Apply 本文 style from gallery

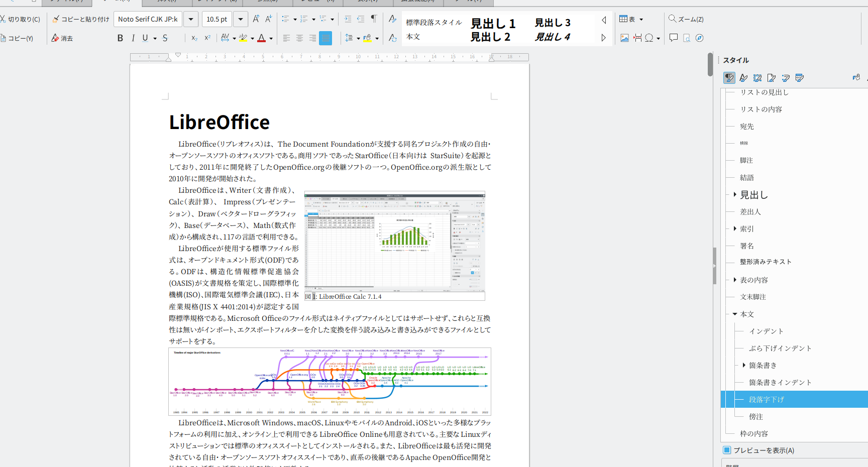pyautogui.click(x=413, y=37)
